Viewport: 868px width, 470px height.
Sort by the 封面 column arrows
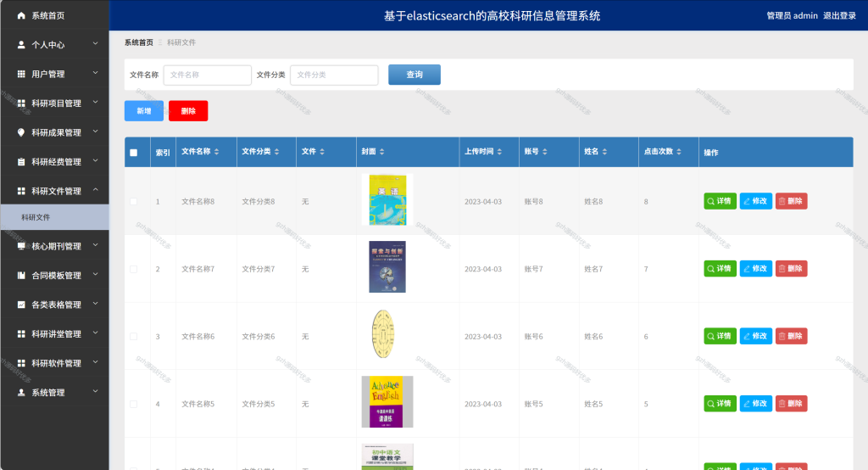coord(382,151)
